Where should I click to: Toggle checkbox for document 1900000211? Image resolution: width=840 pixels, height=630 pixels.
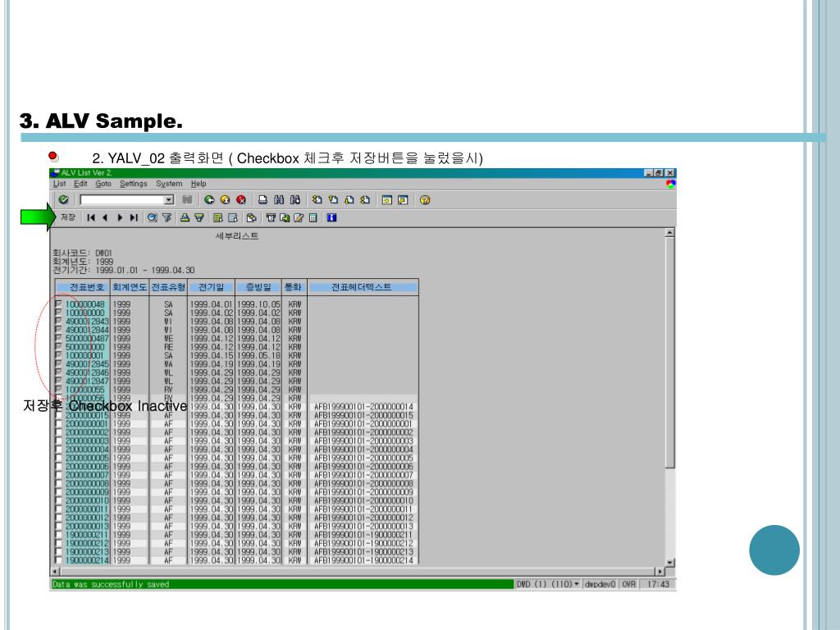pyautogui.click(x=58, y=535)
